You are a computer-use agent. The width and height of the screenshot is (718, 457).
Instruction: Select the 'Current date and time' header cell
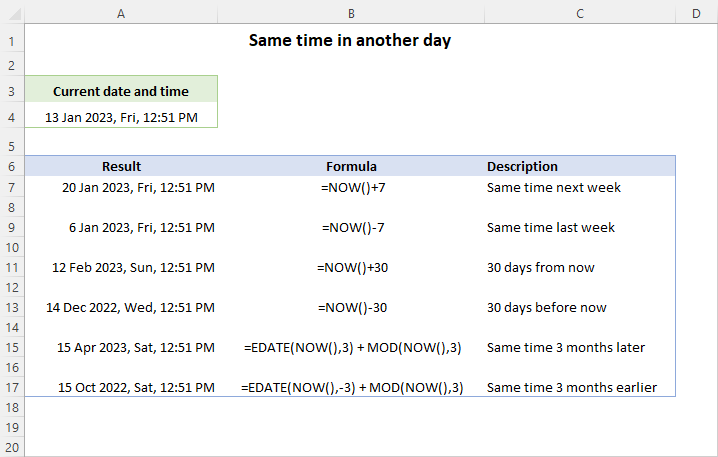click(121, 91)
